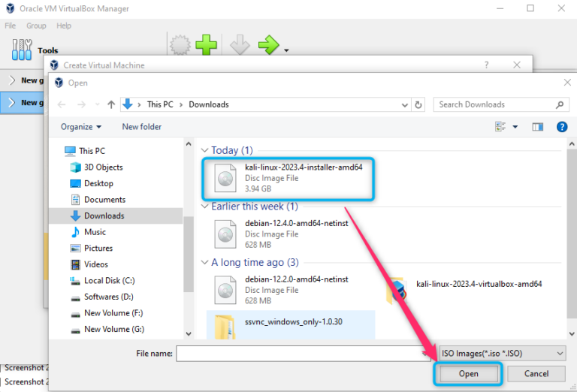Open the ISO Images file type dropdown
577x392 pixels.
[x=503, y=354]
